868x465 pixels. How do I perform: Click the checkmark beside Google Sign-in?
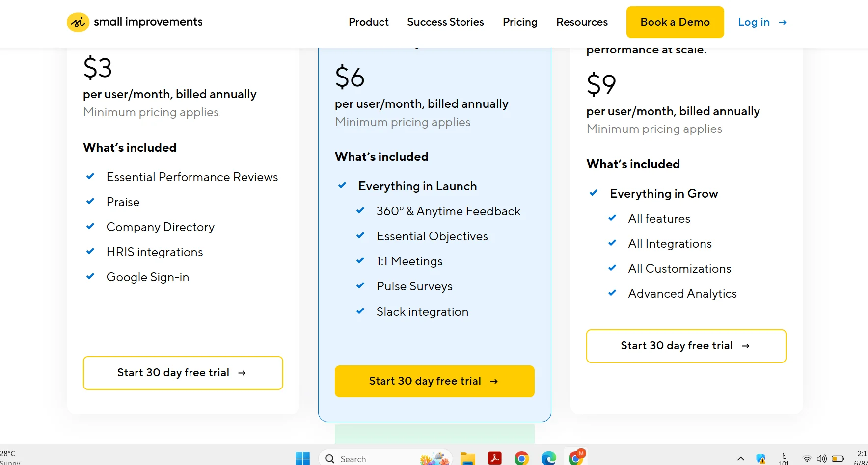coord(90,276)
